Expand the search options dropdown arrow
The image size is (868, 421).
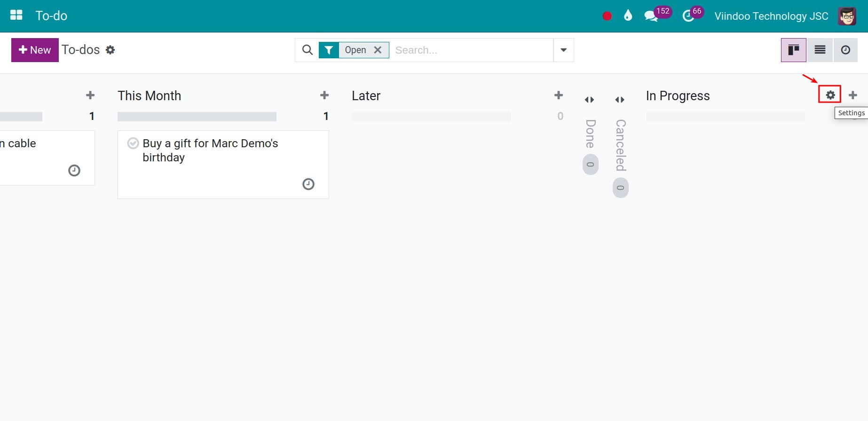563,50
